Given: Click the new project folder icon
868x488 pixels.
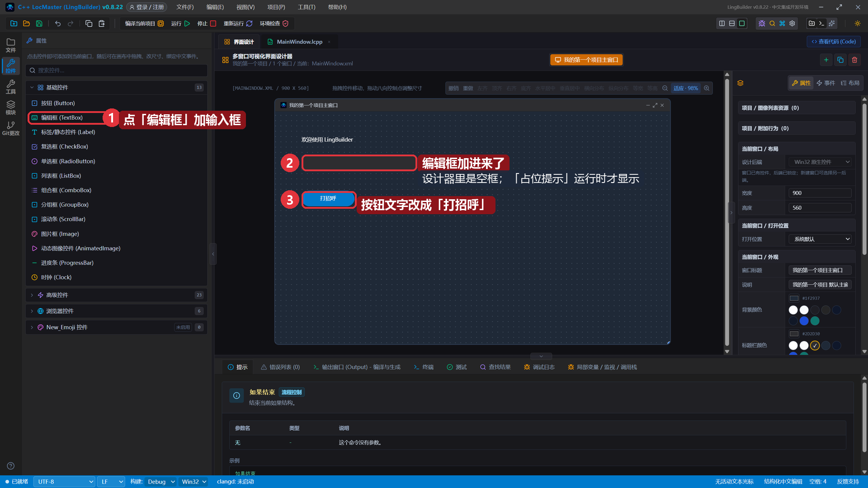Looking at the screenshot, I should [14, 23].
